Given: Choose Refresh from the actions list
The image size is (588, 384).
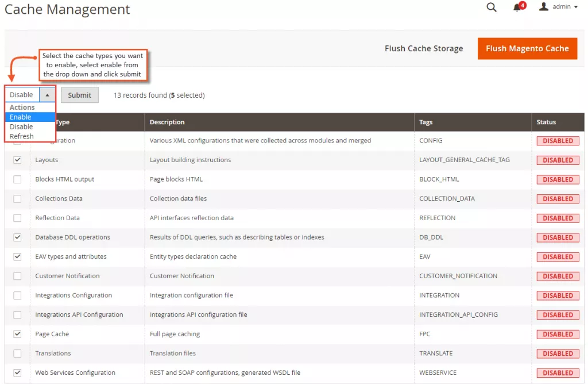Looking at the screenshot, I should (22, 136).
